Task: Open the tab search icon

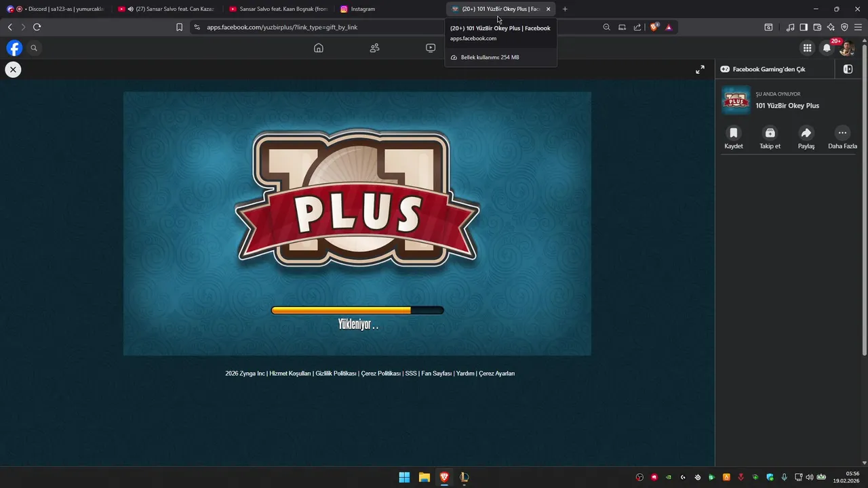Action: (x=768, y=27)
